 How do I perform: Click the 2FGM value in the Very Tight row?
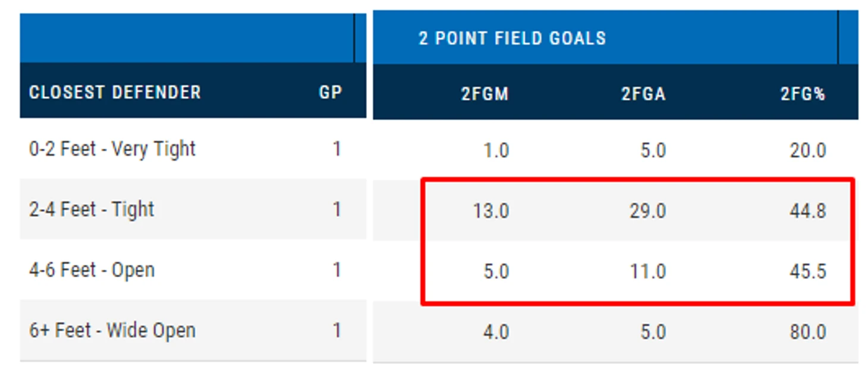[x=496, y=151]
